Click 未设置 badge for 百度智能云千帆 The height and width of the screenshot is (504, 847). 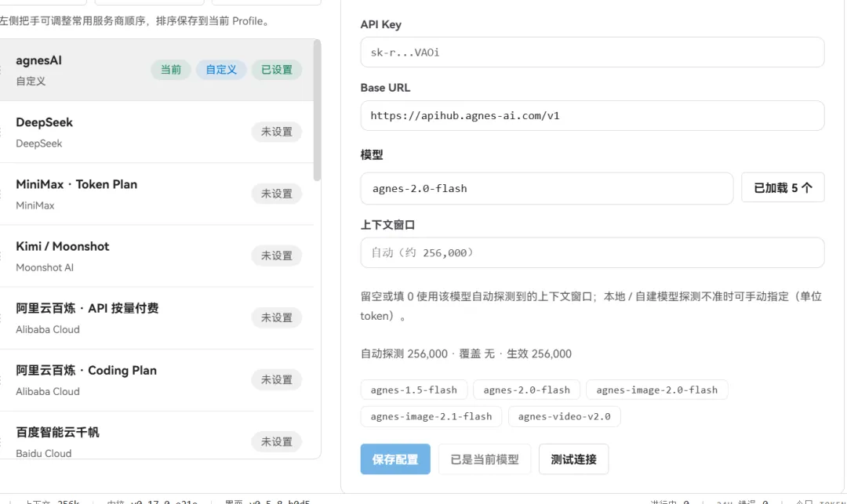click(277, 442)
